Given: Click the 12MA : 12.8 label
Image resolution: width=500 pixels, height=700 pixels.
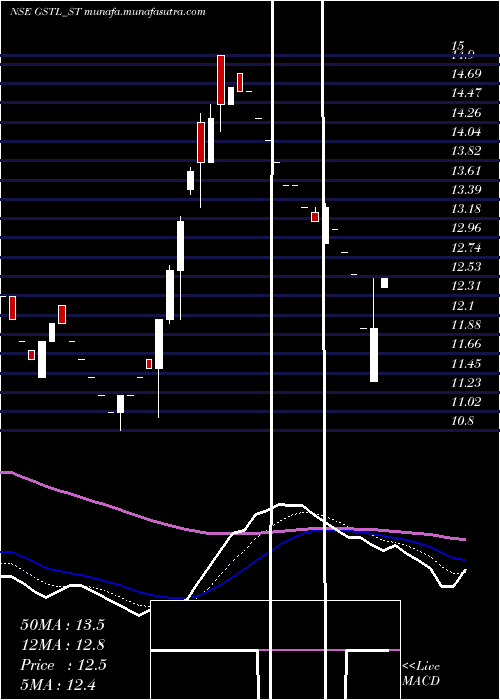Looking at the screenshot, I should [62, 645].
